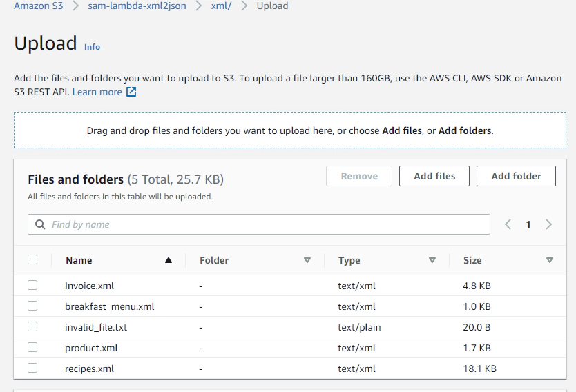Select the Invoice.xml checkbox
The height and width of the screenshot is (392, 576).
click(32, 285)
